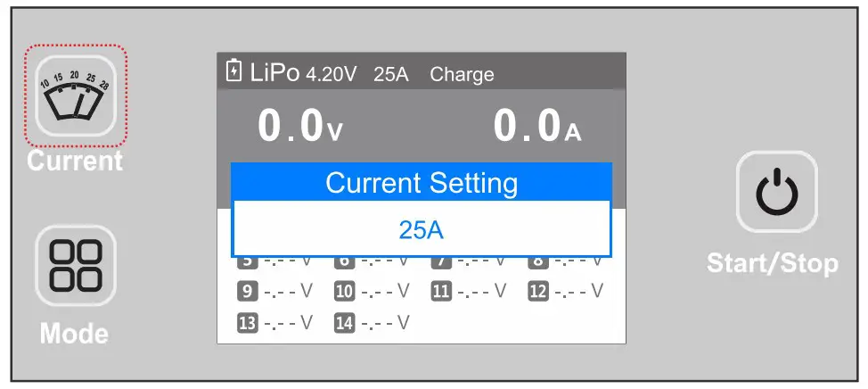Select the cell 11 number icon
This screenshot has width=868, height=389.
click(x=441, y=291)
